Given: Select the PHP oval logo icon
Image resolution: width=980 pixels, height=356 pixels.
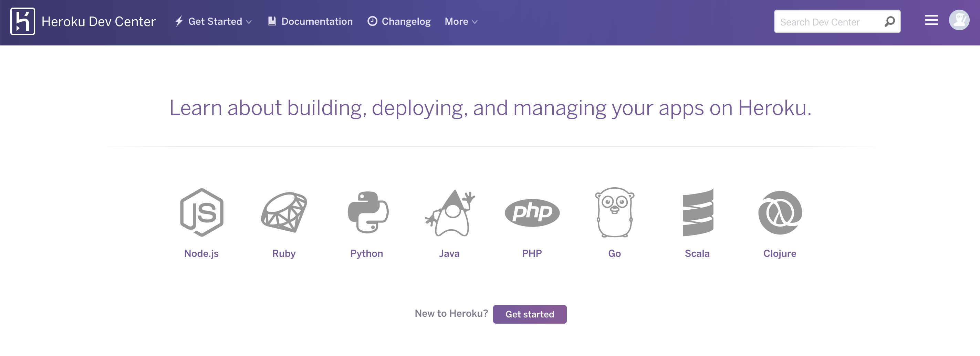Looking at the screenshot, I should pyautogui.click(x=532, y=213).
